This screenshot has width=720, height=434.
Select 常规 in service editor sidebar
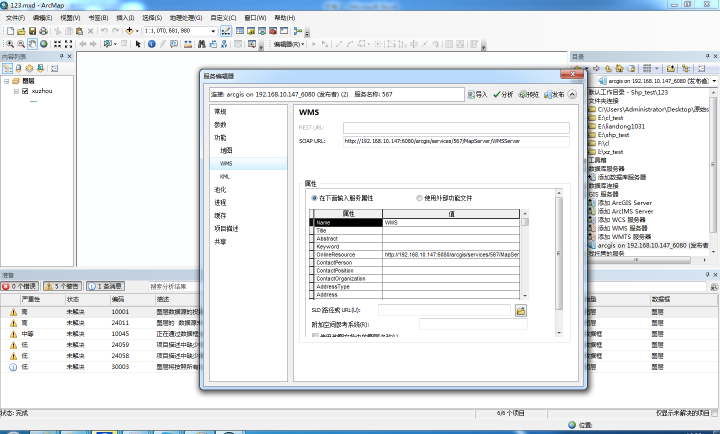220,112
